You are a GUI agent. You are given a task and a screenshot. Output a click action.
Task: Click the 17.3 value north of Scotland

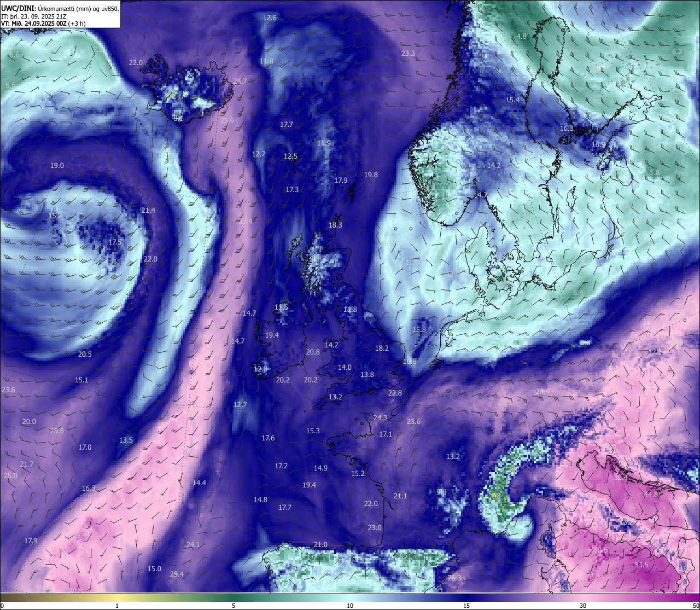(292, 190)
